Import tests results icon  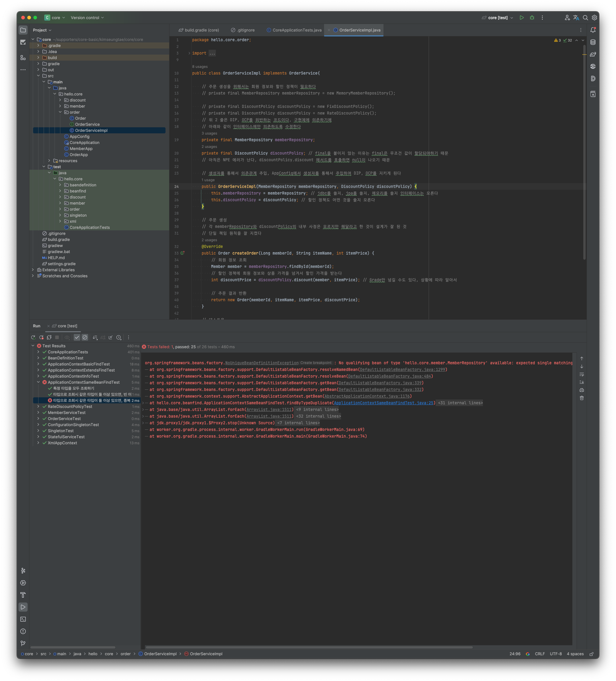coord(110,337)
